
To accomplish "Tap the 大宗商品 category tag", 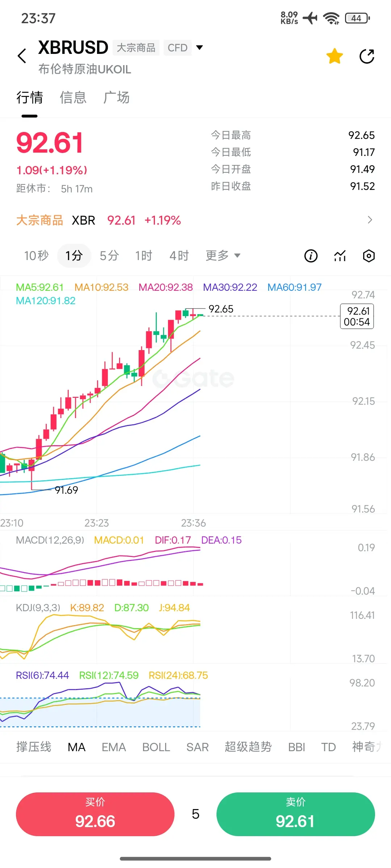I will click(x=136, y=47).
